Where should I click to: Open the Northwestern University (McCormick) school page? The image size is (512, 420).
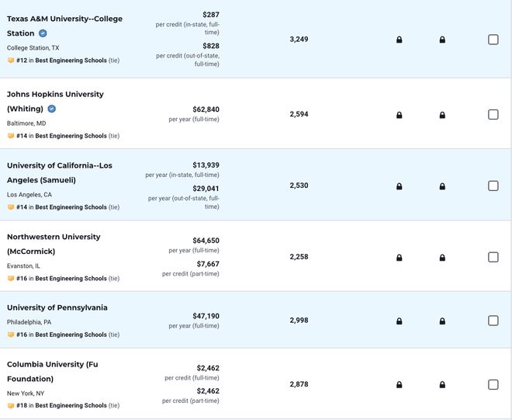54,244
